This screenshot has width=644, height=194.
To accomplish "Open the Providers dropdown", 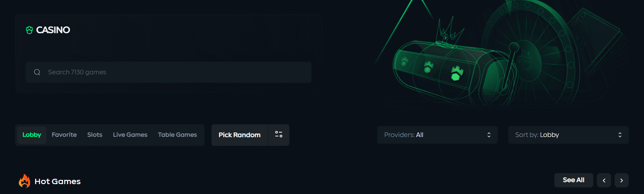I will pos(437,135).
